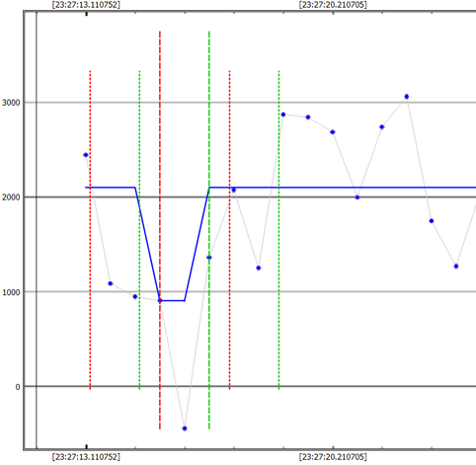Click top timestamp 23:27:20.210705

pyautogui.click(x=333, y=5)
